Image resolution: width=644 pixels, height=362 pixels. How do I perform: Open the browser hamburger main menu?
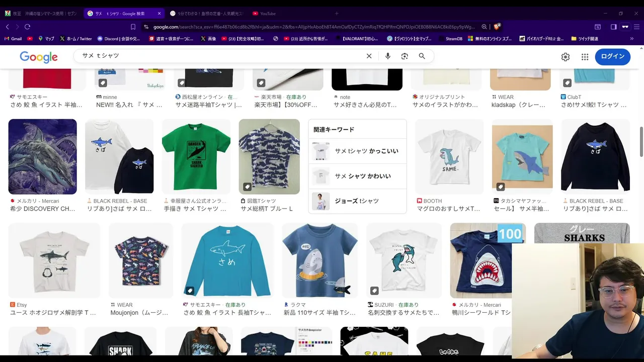[x=637, y=27]
